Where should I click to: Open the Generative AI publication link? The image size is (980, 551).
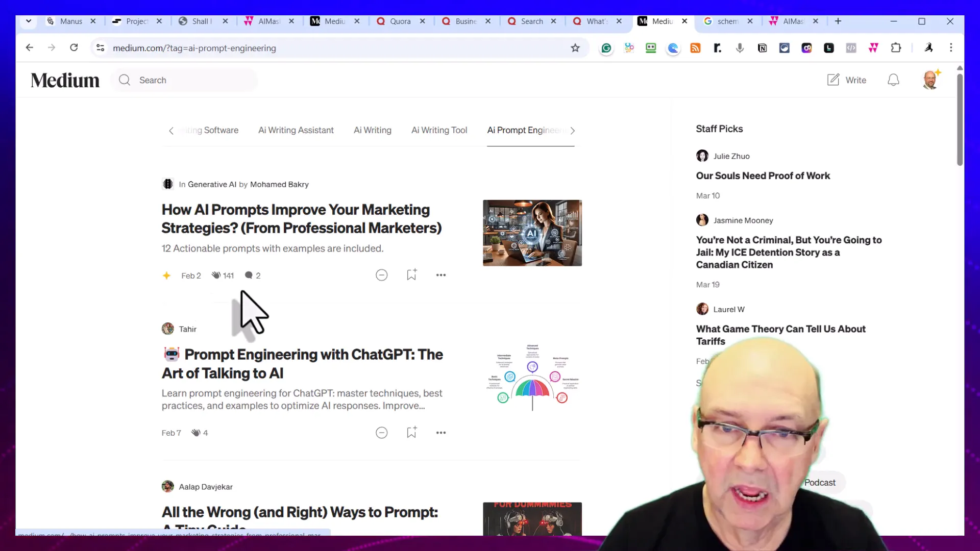(212, 184)
